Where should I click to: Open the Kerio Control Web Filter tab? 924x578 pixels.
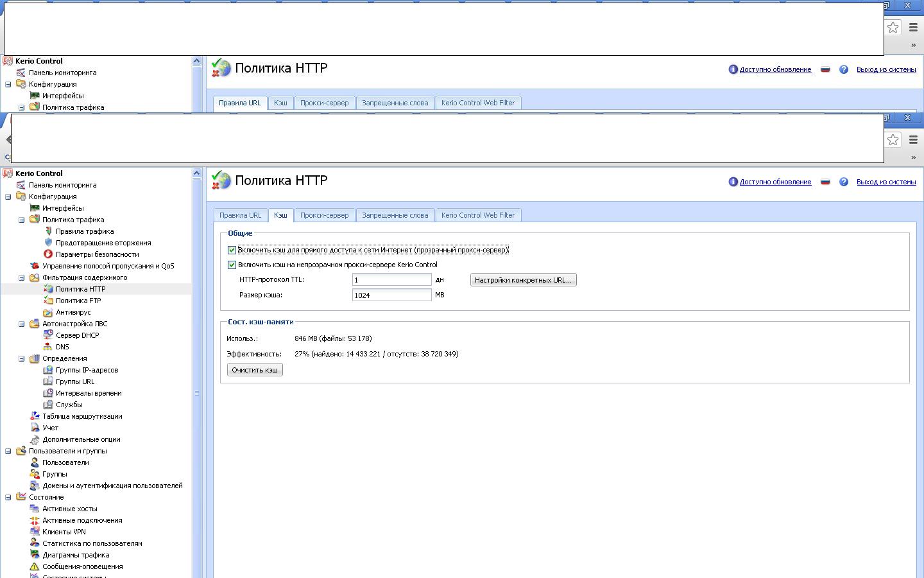[478, 215]
